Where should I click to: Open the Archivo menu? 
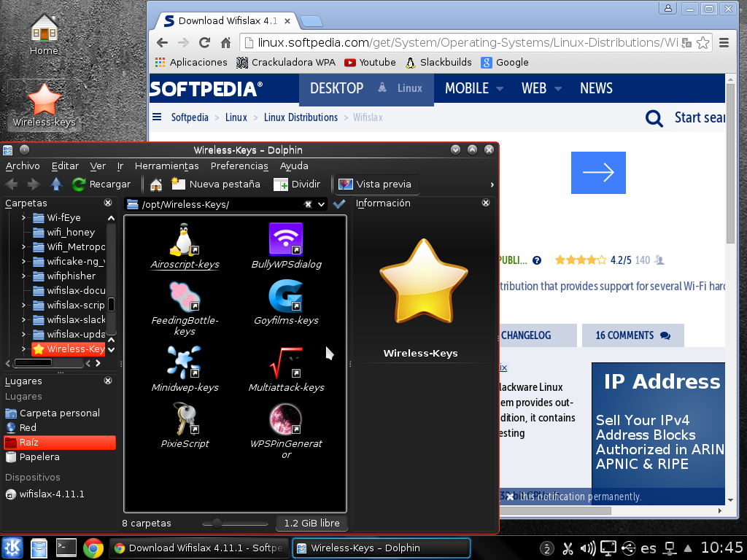(x=23, y=166)
